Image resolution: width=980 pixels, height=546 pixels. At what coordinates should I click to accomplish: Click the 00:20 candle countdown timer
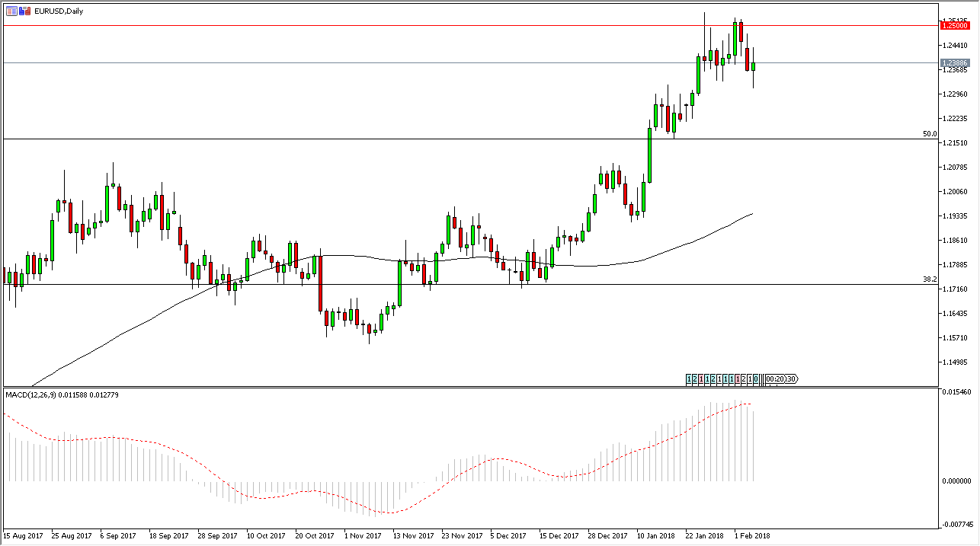[x=776, y=379]
